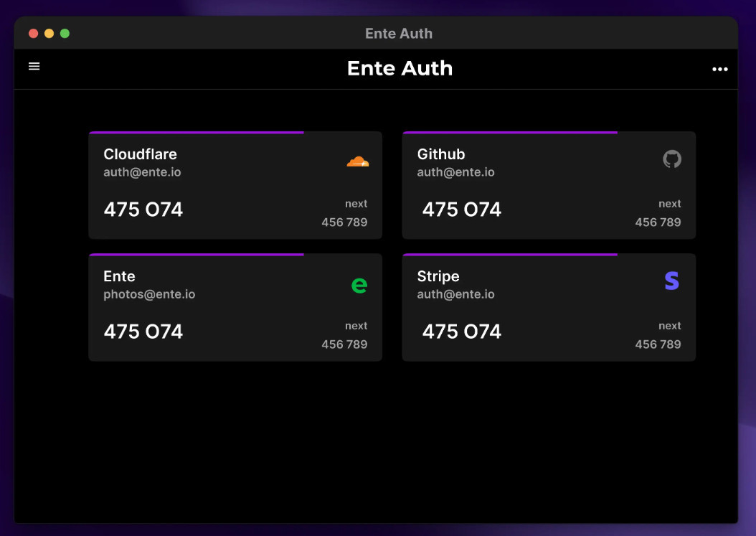756x536 pixels.
Task: Click Github's next code 456 789
Action: point(658,222)
